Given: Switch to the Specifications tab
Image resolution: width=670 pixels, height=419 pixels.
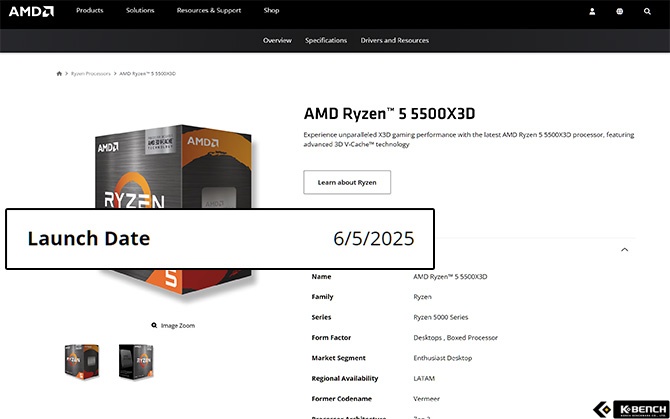Looking at the screenshot, I should coord(326,40).
